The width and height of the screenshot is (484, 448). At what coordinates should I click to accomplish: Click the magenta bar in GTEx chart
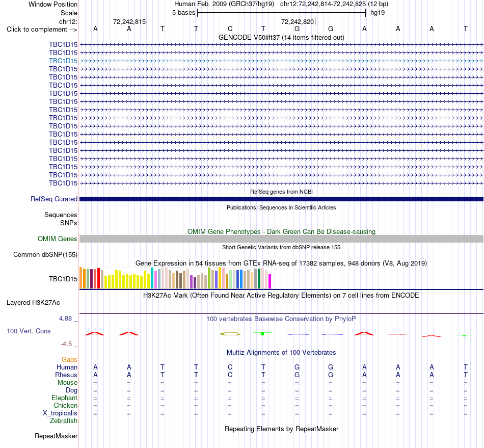pyautogui.click(x=270, y=281)
